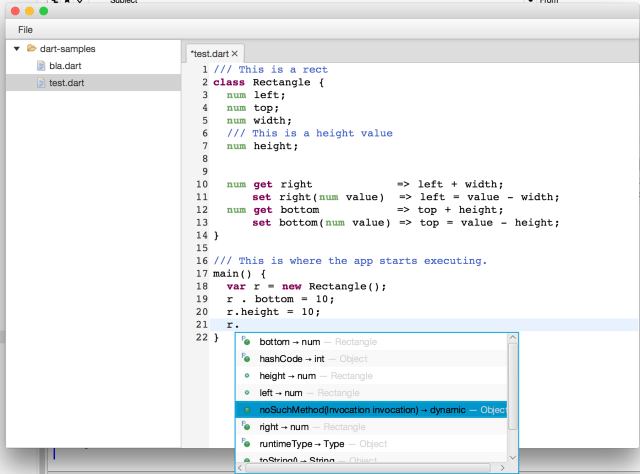The image size is (640, 474).
Task: Click the method icon beside noSuchMethod
Action: click(246, 410)
